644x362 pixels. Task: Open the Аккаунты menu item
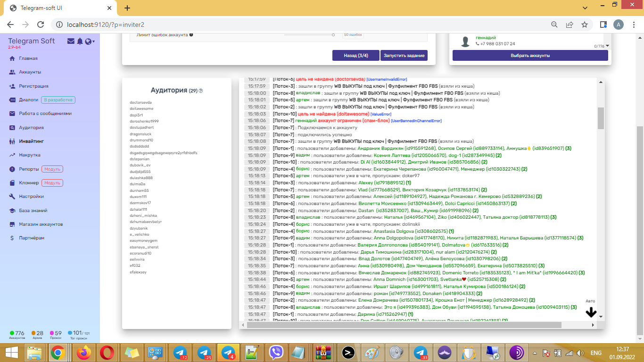(30, 72)
